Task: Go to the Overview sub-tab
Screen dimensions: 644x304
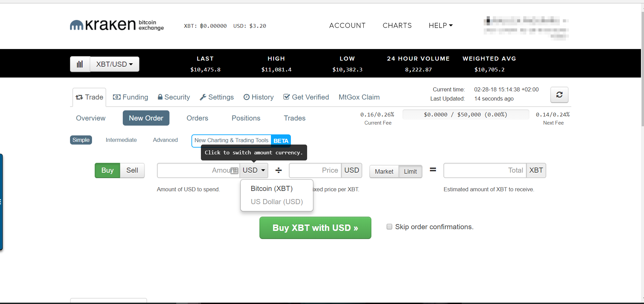Action: tap(91, 118)
